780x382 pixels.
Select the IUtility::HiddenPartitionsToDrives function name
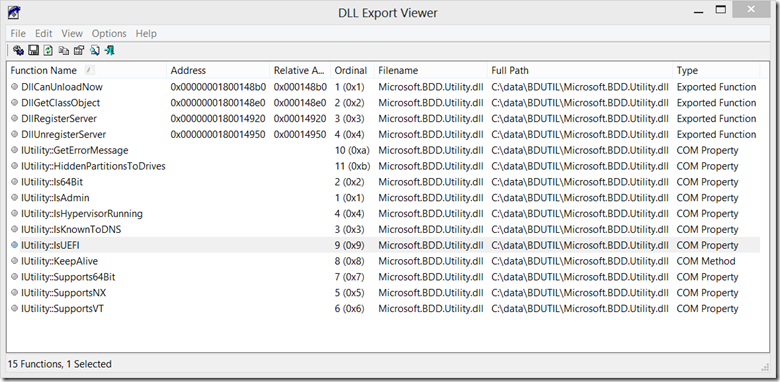[x=93, y=166]
